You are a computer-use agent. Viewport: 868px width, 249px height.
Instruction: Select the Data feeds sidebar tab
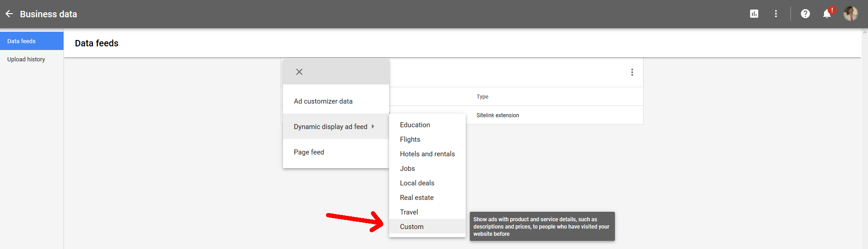[32, 41]
